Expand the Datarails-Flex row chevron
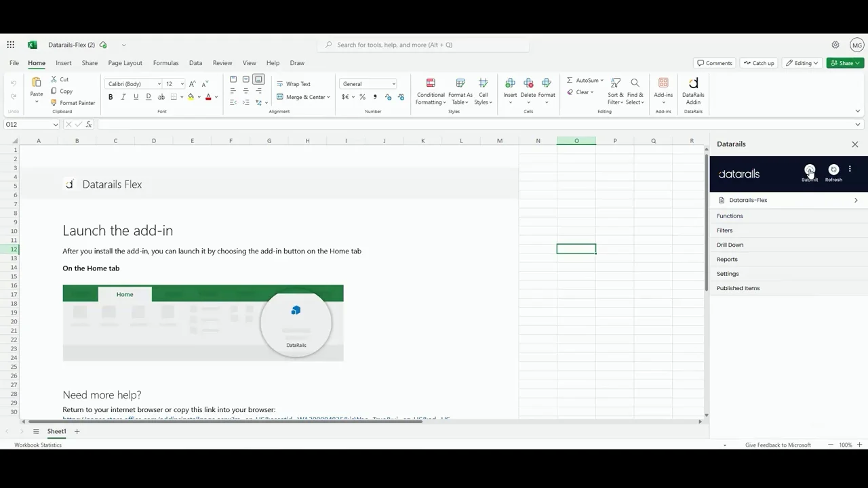Image resolution: width=868 pixels, height=488 pixels. 856,201
